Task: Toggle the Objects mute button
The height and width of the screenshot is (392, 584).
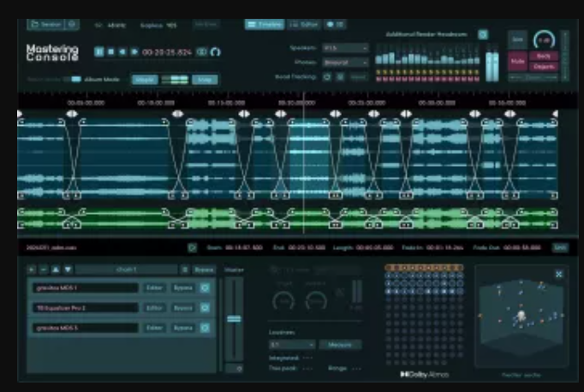Action: [544, 67]
